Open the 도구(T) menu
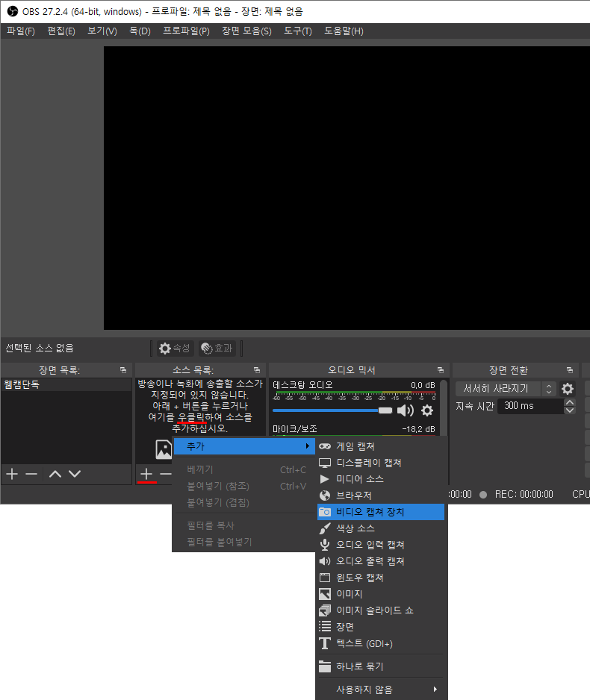This screenshot has width=590, height=700. pos(298,31)
